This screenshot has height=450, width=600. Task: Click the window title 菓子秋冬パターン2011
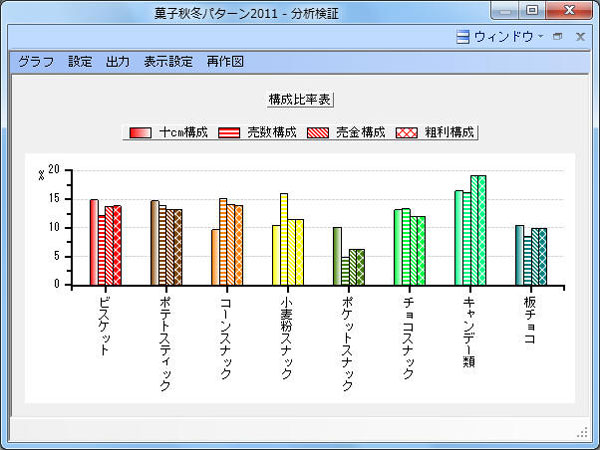point(216,14)
